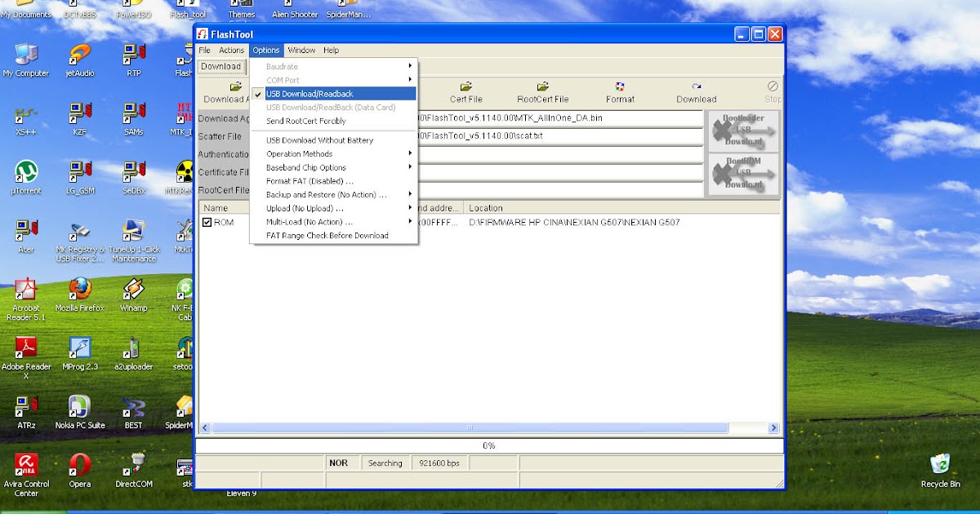980x514 pixels.
Task: Open the Actions menu
Action: 231,50
